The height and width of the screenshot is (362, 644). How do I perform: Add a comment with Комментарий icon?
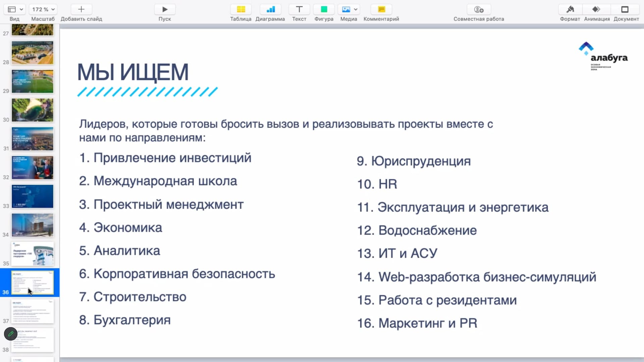pos(381,9)
